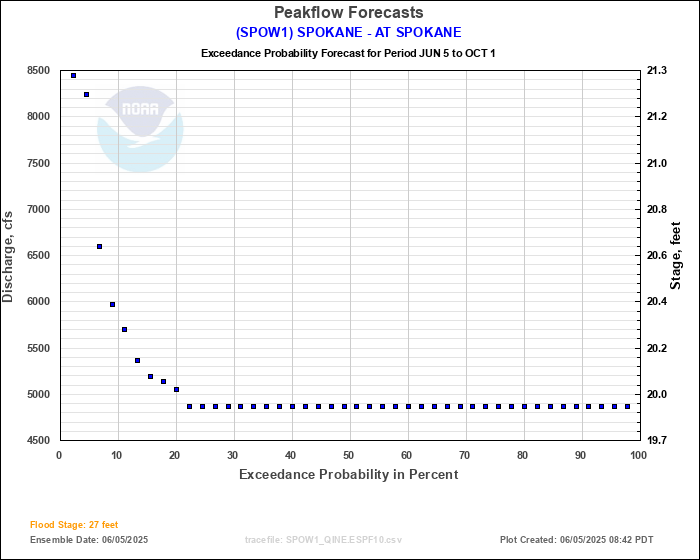Click the 60 percent x-axis label
The image size is (700, 560).
click(407, 456)
